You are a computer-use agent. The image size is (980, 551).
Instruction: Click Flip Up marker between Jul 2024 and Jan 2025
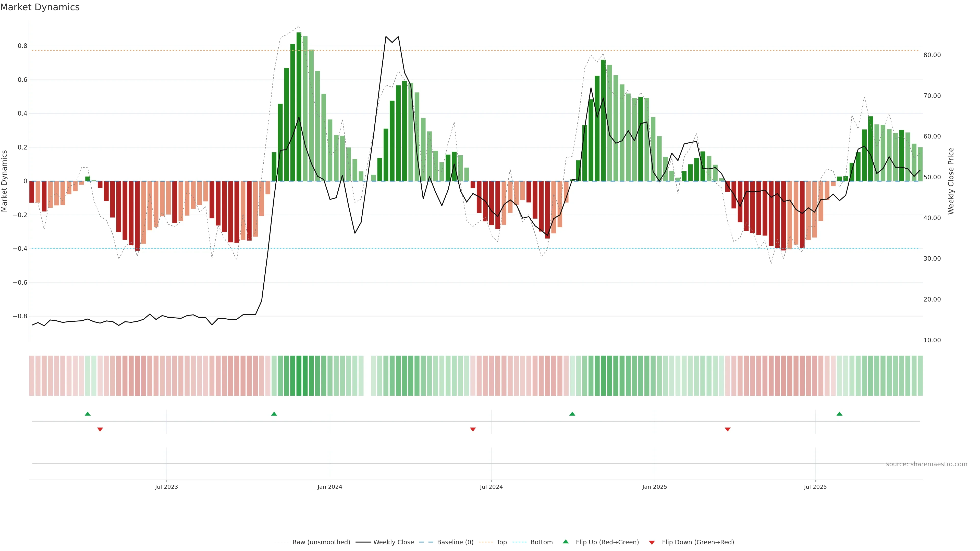coord(572,414)
